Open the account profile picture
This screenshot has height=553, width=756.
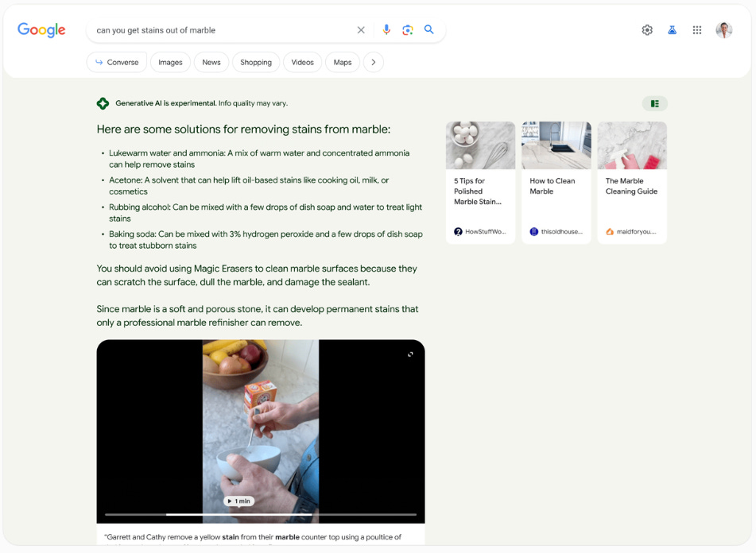pos(723,30)
